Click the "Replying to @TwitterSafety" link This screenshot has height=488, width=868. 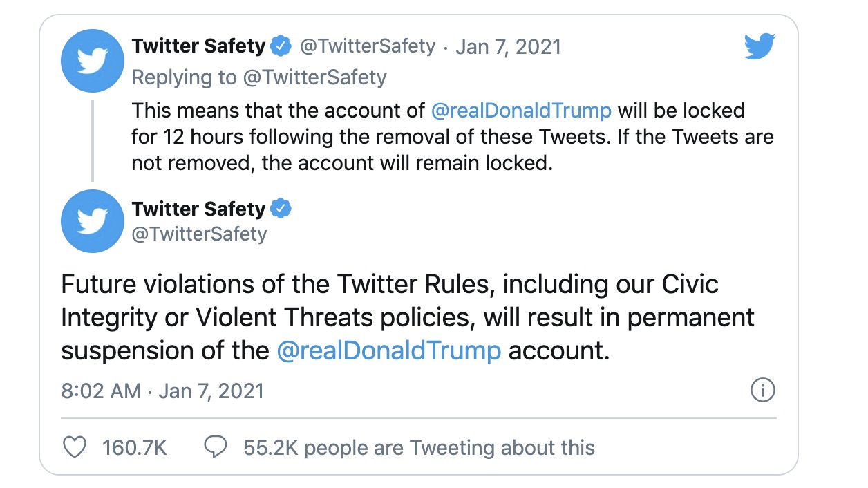(258, 77)
